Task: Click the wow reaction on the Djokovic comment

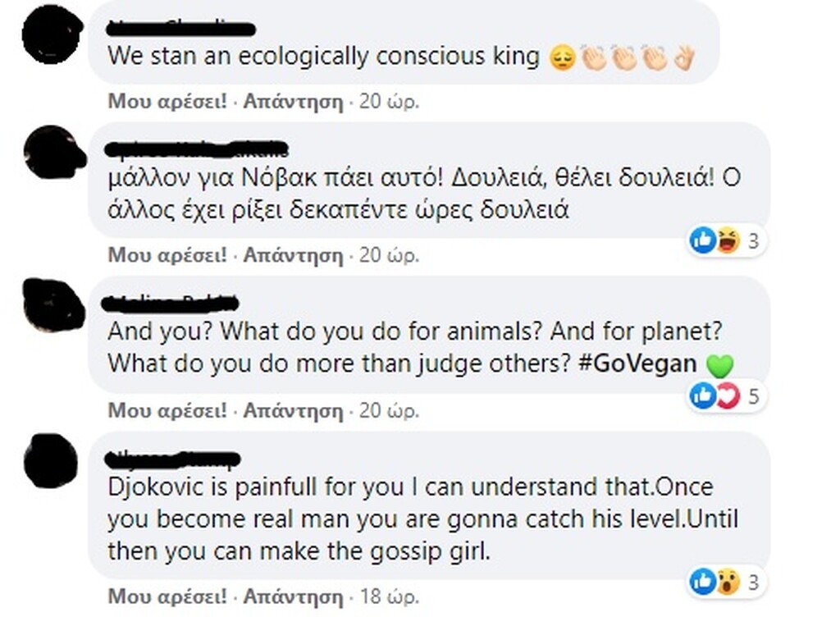Action: tap(728, 582)
